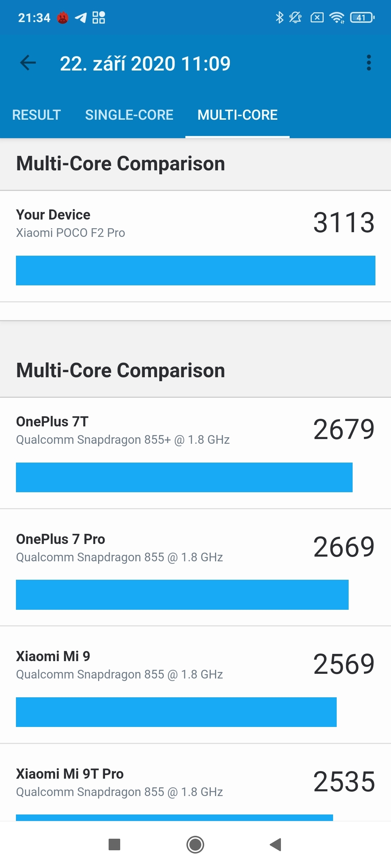391x868 pixels.
Task: Select the OnePlus 7 Pro comparison entry
Action: [x=195, y=568]
